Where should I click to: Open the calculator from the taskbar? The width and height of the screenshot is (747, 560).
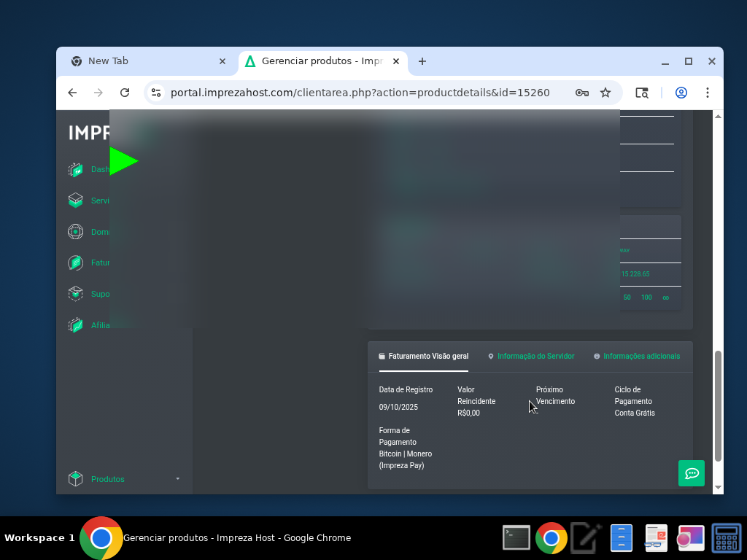726,538
